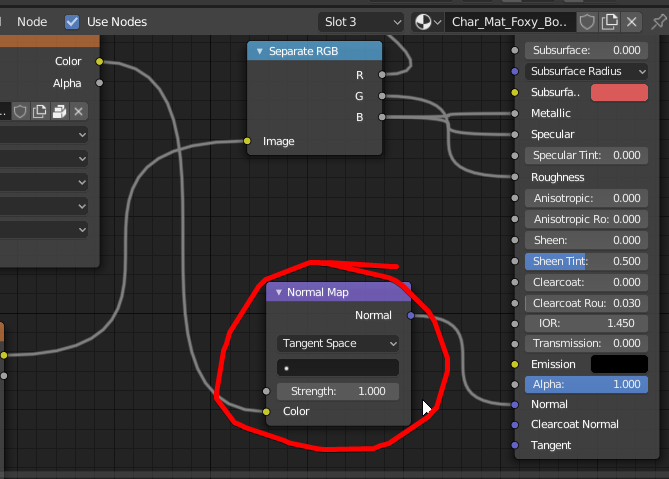The width and height of the screenshot is (669, 479).
Task: Adjust the Normal Map Strength field
Action: [x=338, y=391]
